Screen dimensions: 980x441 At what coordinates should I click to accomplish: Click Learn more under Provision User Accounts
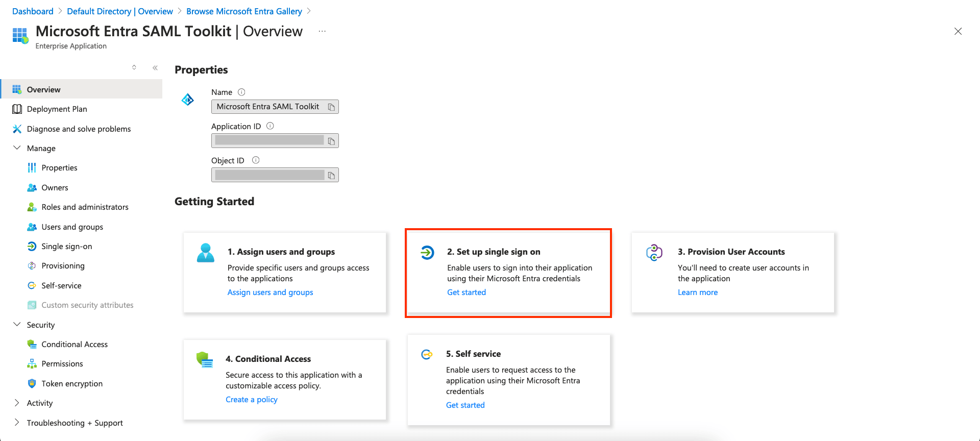[x=698, y=292]
